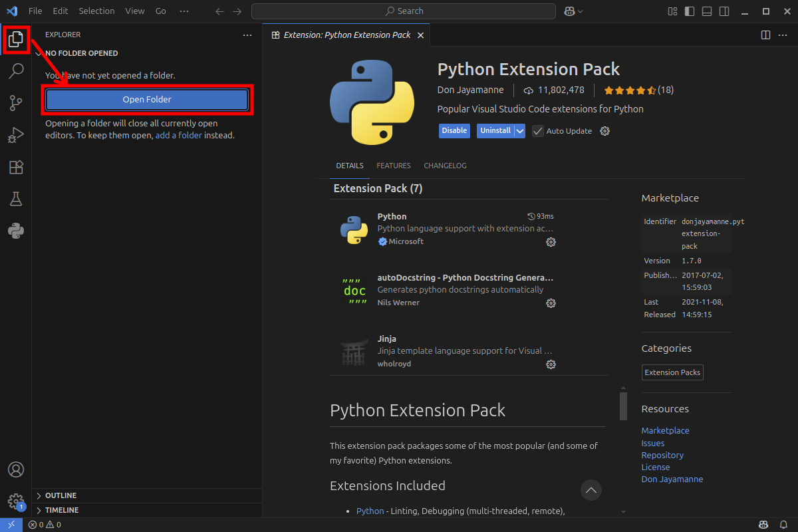Open the Edit menu
The width and height of the screenshot is (798, 532).
click(x=61, y=11)
